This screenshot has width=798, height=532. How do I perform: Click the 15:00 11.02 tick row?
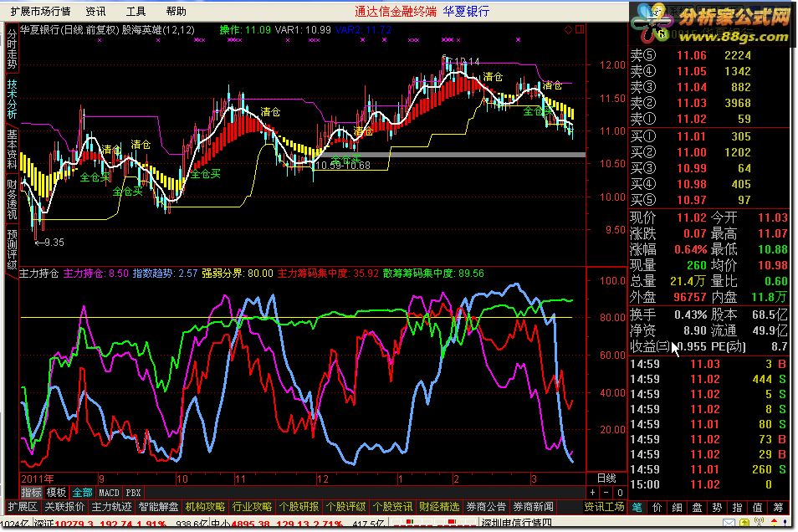point(709,484)
